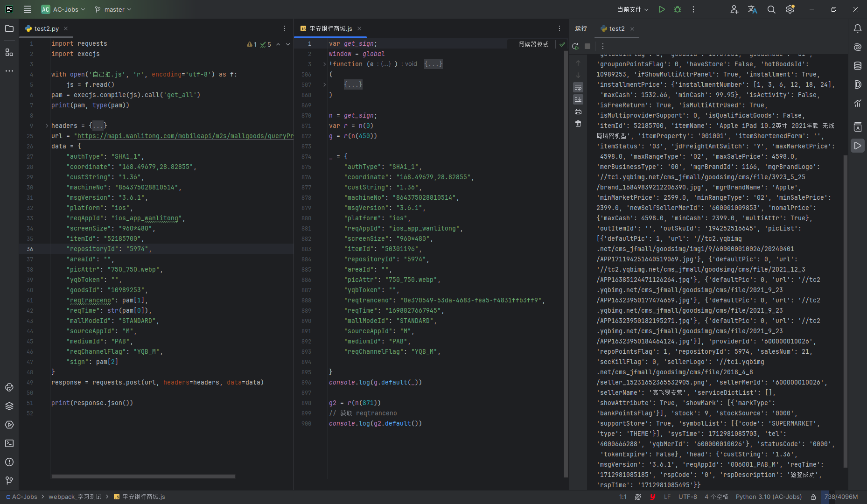Click the test2.py horizontal scrollbar
The image size is (867, 504).
pyautogui.click(x=143, y=476)
